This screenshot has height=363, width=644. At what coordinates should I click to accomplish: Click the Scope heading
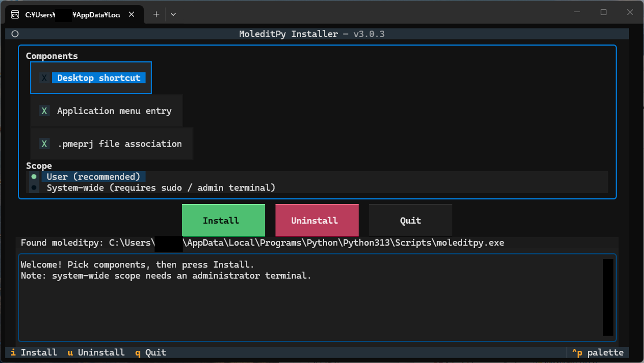click(x=39, y=165)
